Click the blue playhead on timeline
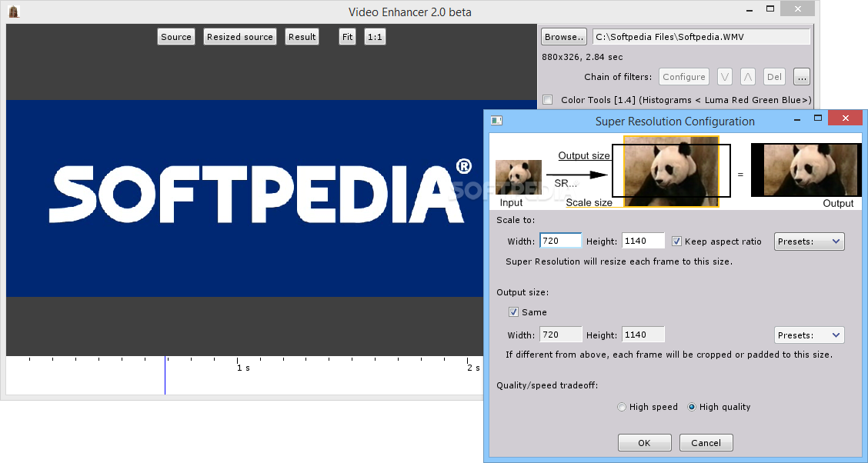The width and height of the screenshot is (868, 463). click(165, 375)
